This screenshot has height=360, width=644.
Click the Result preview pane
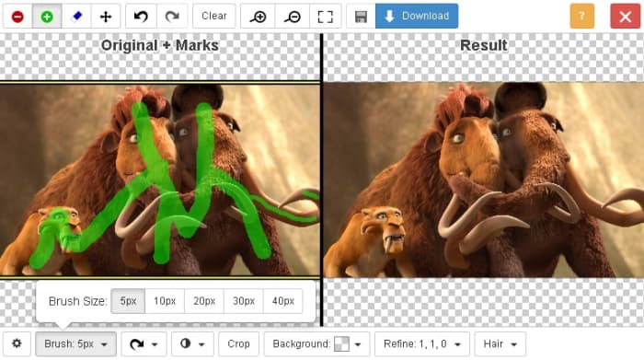[483, 180]
